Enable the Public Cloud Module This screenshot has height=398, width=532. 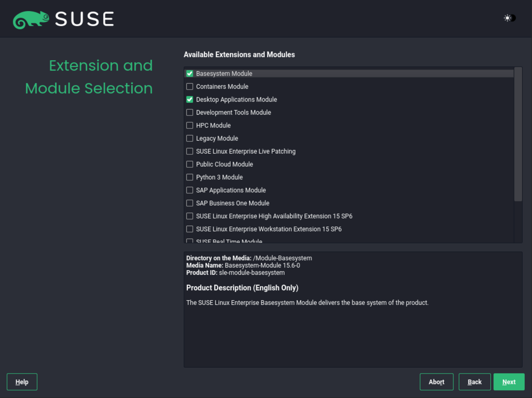pyautogui.click(x=190, y=164)
